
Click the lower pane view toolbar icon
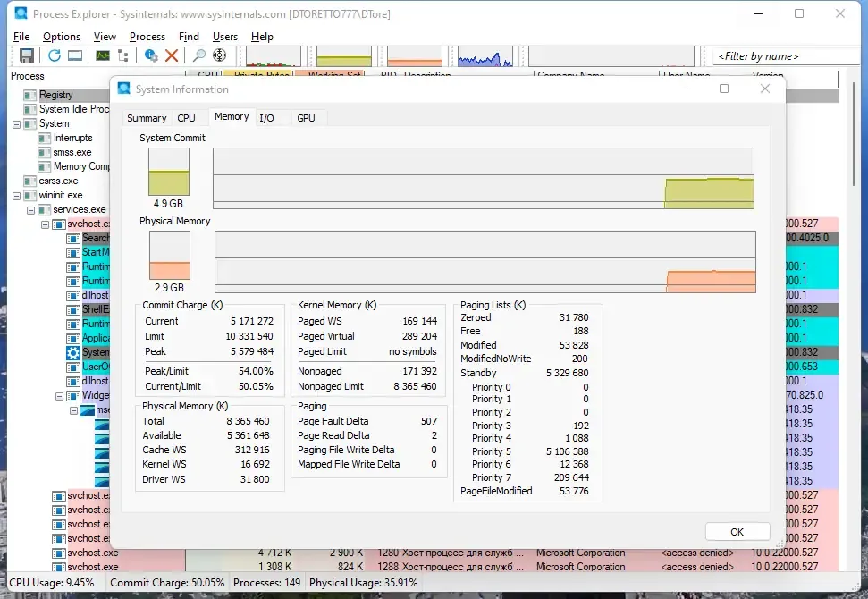point(75,55)
